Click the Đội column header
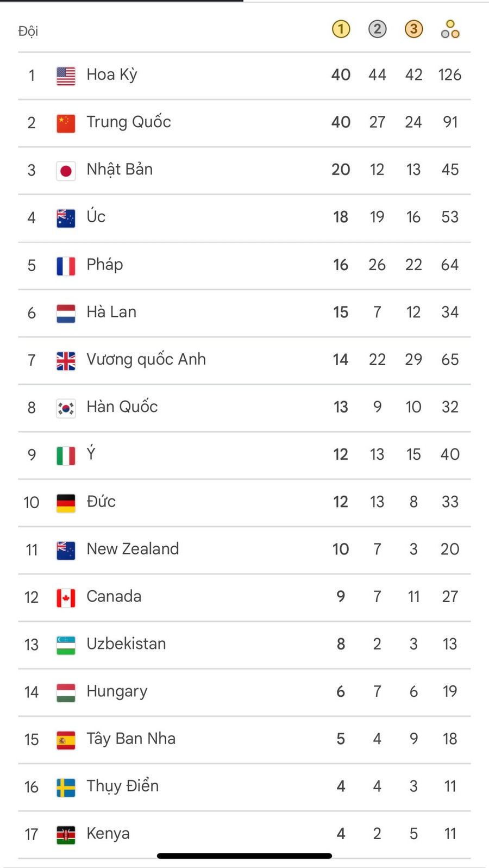This screenshot has height=868, width=489. click(28, 31)
